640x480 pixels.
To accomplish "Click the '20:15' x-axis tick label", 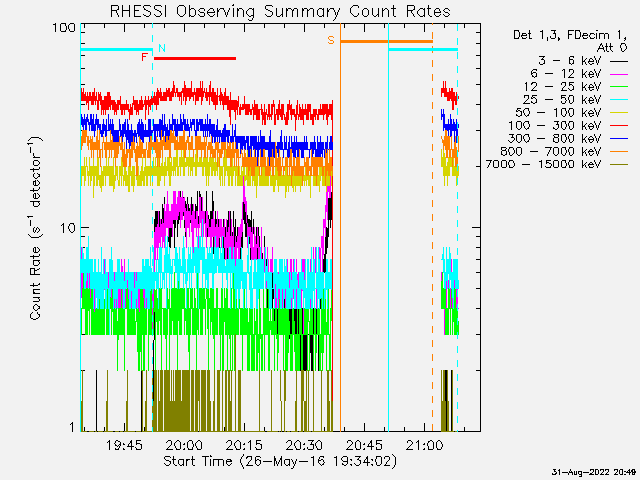I will 244,445.
